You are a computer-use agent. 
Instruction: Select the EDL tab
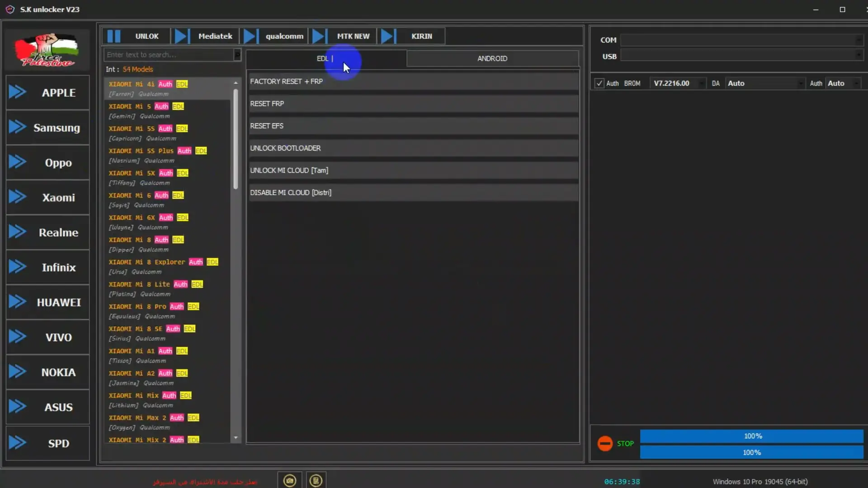(x=326, y=59)
